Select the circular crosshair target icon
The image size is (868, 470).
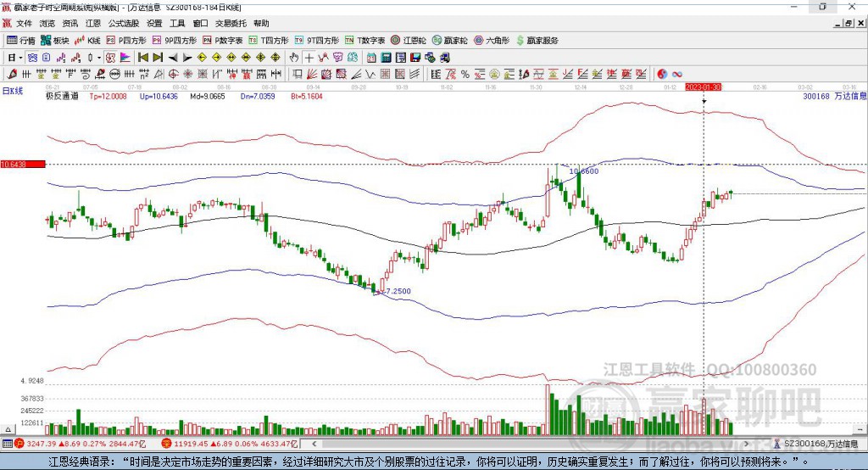[x=173, y=75]
